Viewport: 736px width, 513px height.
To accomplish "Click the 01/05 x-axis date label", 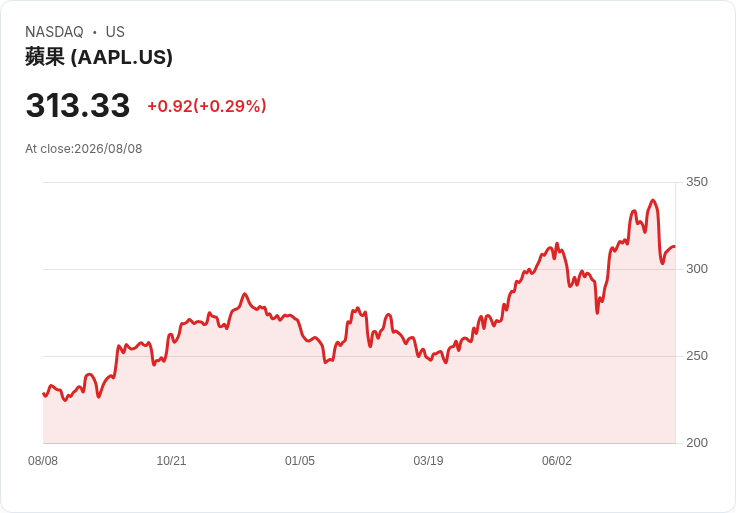I will click(299, 461).
